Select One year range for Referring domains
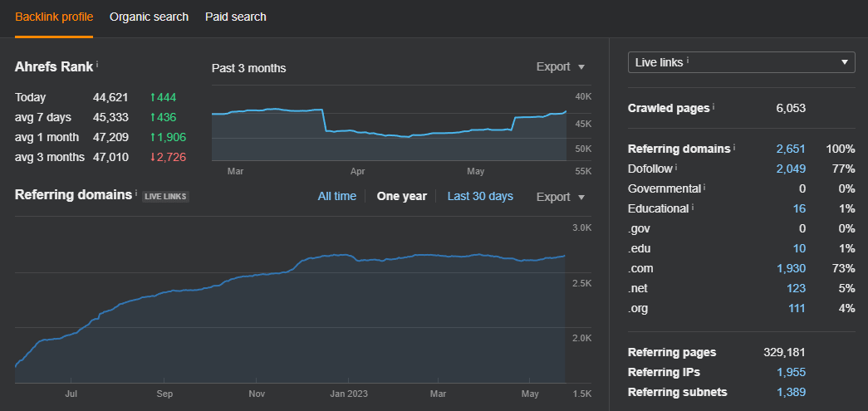Viewport: 868px width, 411px height. coord(402,197)
